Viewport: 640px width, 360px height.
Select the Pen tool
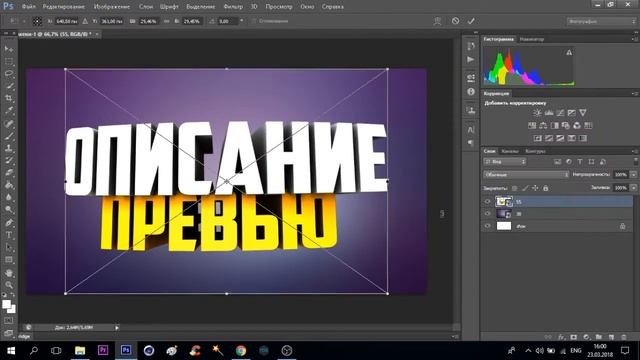click(9, 223)
